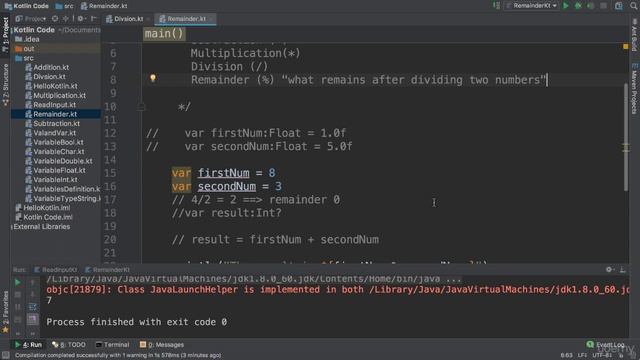
Task: Open the Project view selector dropdown
Action: (31, 19)
